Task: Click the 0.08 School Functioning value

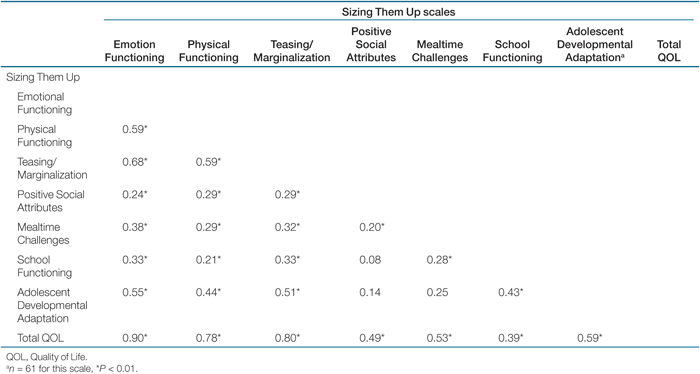Action: coord(370,260)
